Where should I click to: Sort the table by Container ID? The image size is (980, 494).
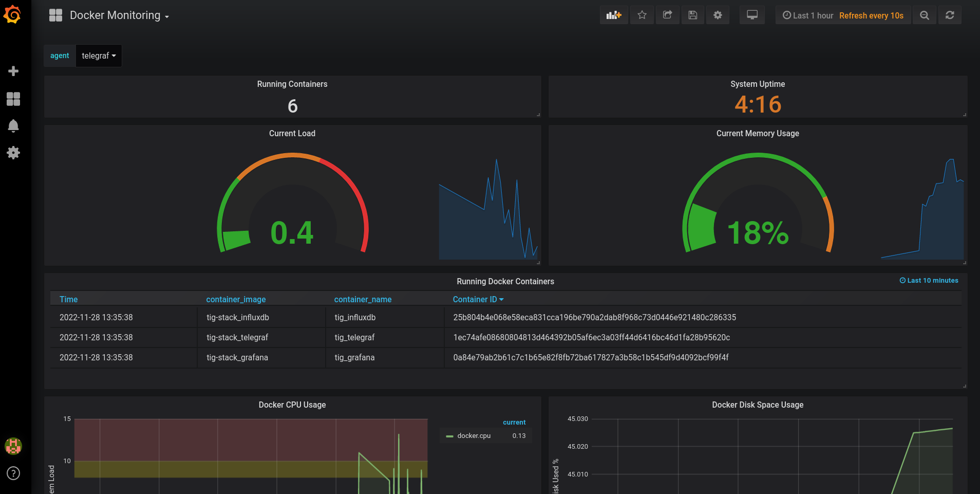point(478,299)
